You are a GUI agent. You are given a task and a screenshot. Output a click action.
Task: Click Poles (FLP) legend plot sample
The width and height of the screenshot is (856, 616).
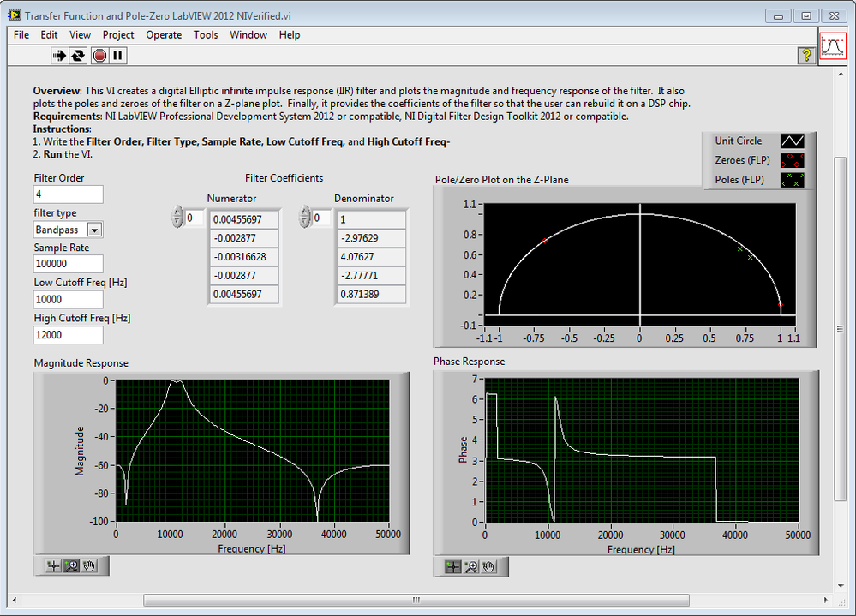[792, 180]
